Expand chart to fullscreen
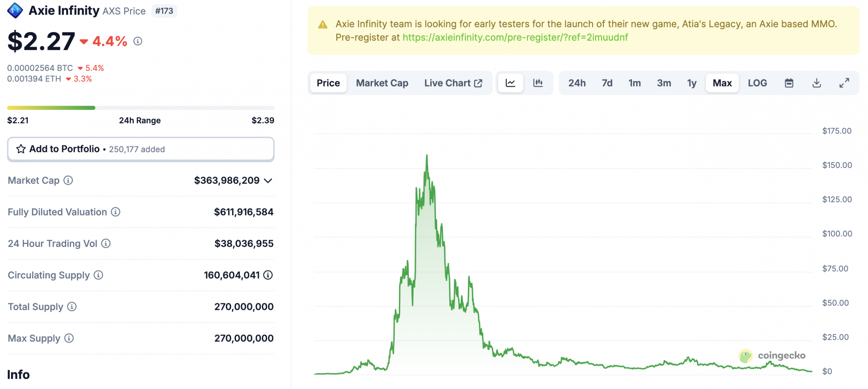The height and width of the screenshot is (389, 868). [844, 83]
